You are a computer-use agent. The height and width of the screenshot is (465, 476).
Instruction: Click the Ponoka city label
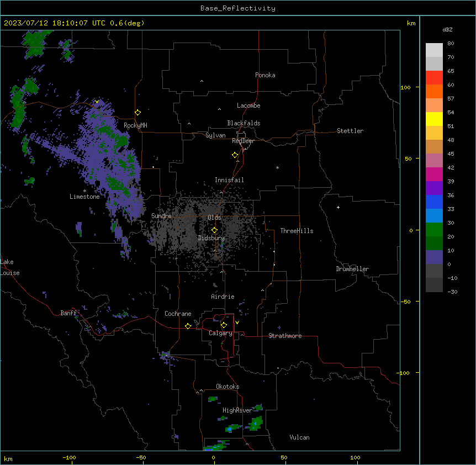[x=265, y=75]
